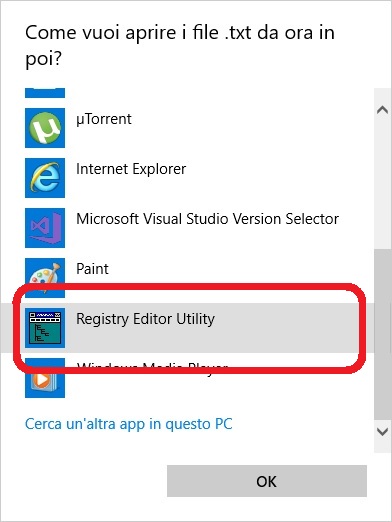The width and height of the screenshot is (392, 522).
Task: Choose the µTorrent text entry
Action: click(104, 119)
